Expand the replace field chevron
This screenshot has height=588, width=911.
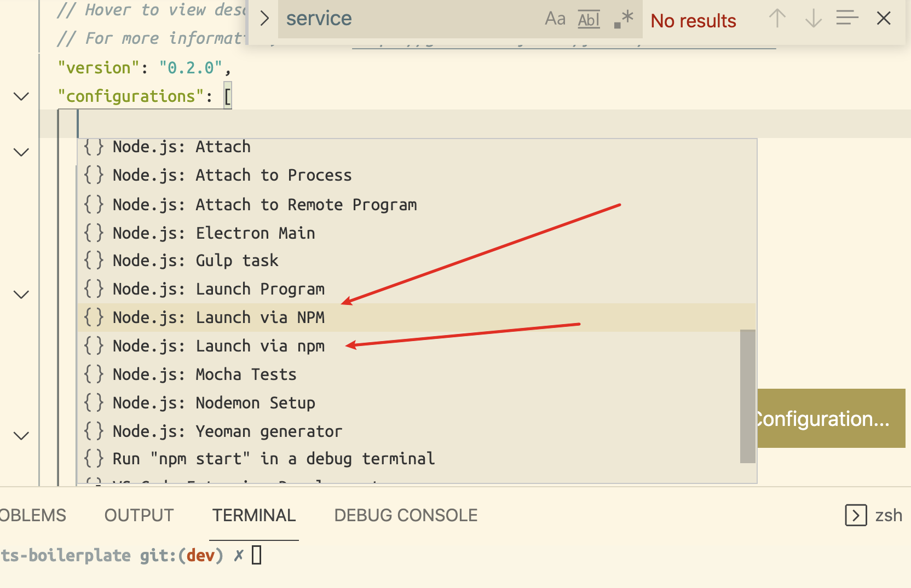pyautogui.click(x=264, y=19)
